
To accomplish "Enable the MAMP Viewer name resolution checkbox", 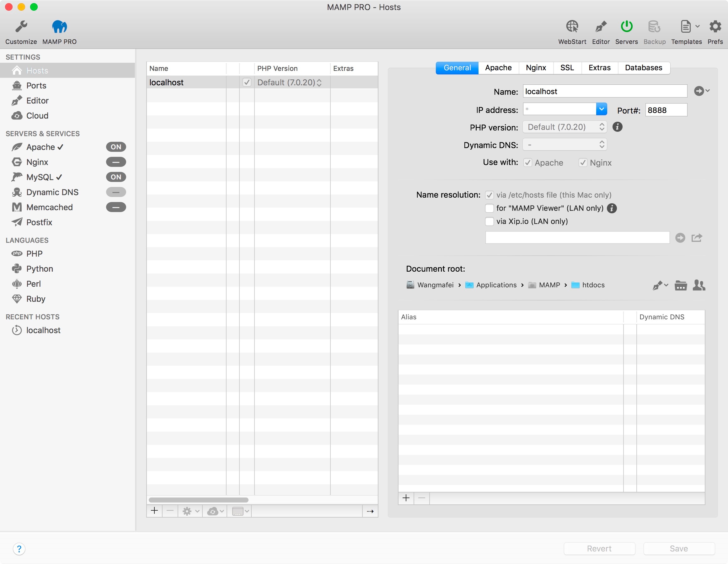I will pyautogui.click(x=489, y=208).
